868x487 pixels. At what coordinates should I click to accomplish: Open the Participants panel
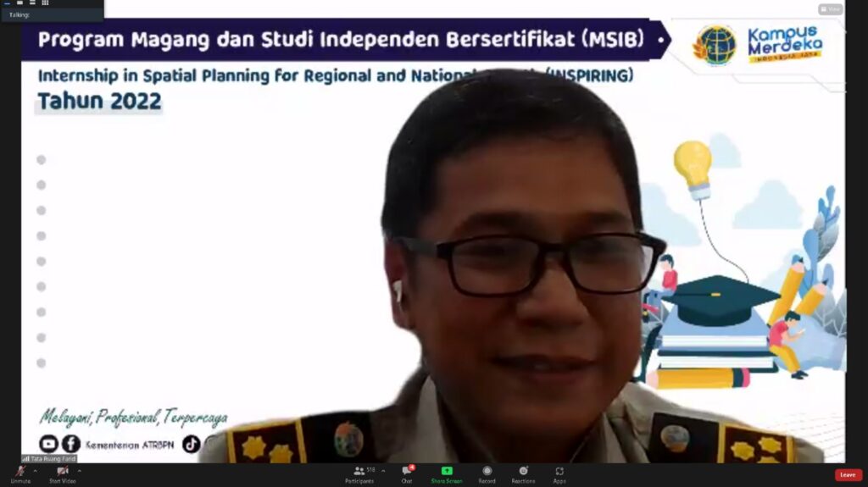point(359,473)
